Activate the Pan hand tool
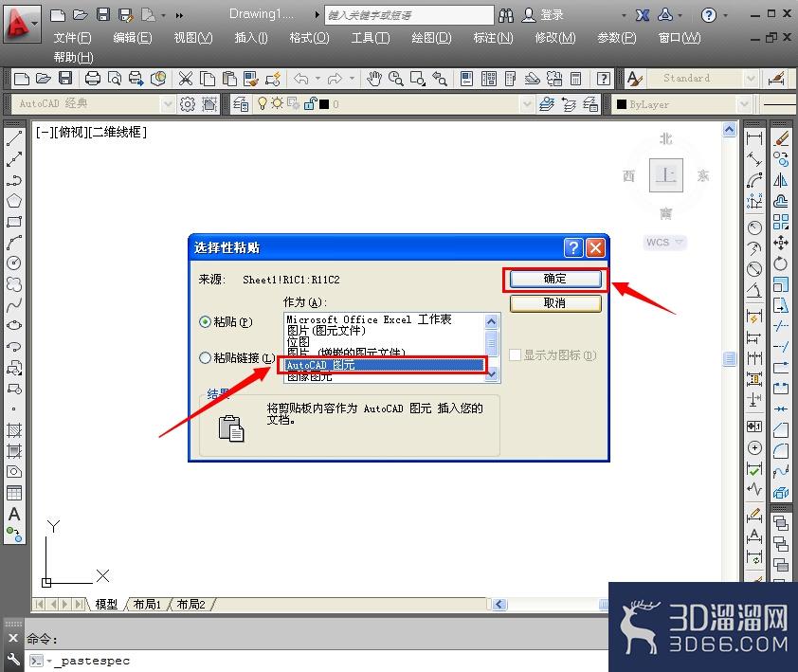The width and height of the screenshot is (798, 672). click(x=374, y=79)
